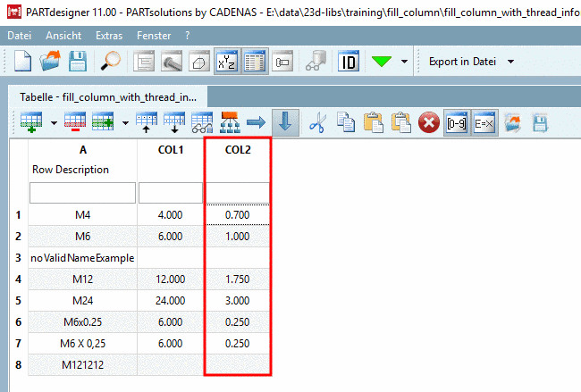581x392 pixels.
Task: Click the column A header
Action: [82, 149]
